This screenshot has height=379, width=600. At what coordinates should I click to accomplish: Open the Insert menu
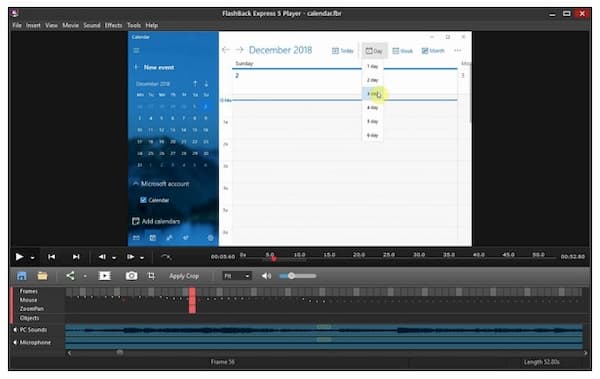[x=33, y=25]
